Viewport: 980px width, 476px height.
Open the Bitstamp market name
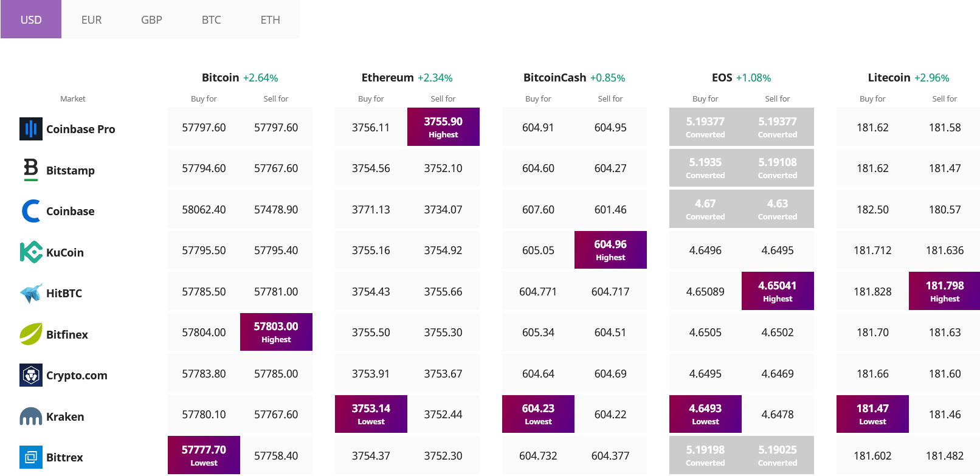point(71,170)
